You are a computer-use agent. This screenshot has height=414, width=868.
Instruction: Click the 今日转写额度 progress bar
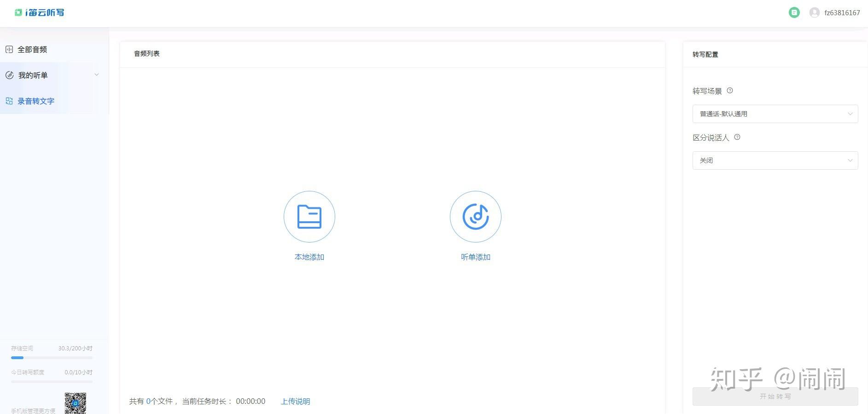pos(52,382)
